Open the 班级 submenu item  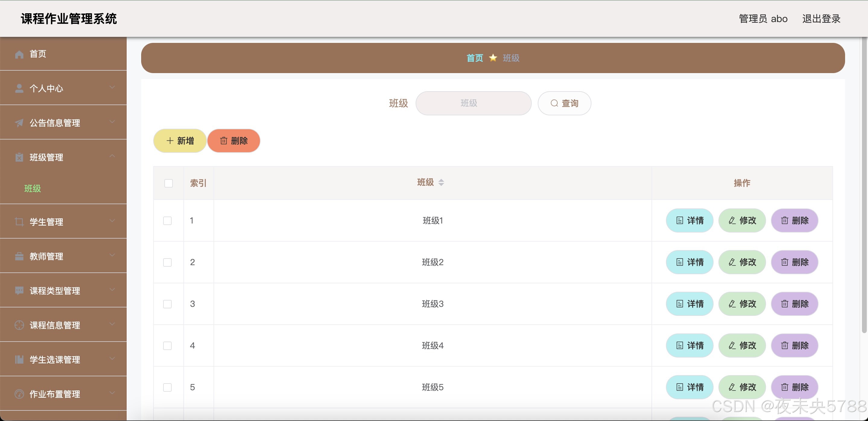coord(32,188)
